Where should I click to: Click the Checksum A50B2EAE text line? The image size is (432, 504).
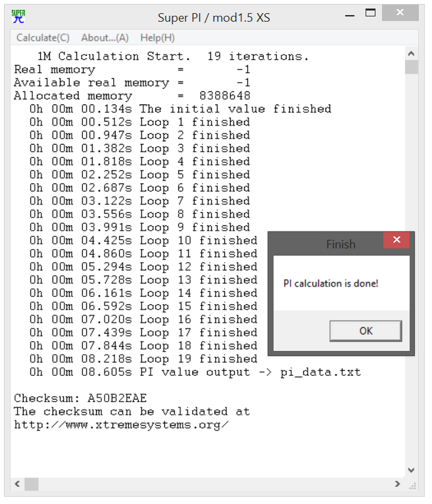click(80, 399)
